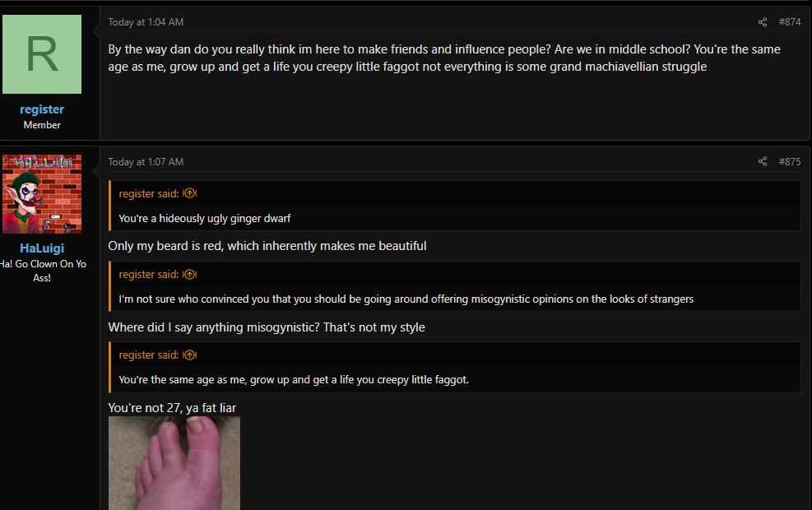
Task: Click second 'register said:' quote header
Action: [149, 275]
